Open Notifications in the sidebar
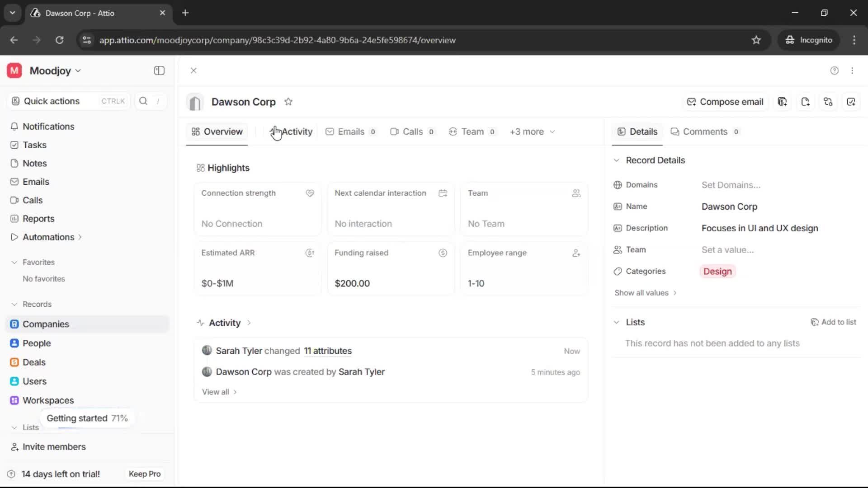The image size is (868, 488). click(49, 127)
